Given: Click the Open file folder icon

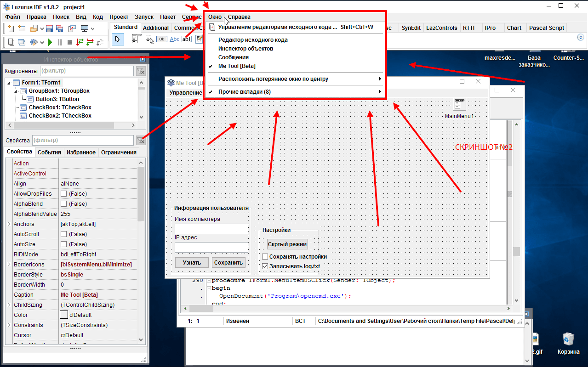Looking at the screenshot, I should tap(34, 28).
